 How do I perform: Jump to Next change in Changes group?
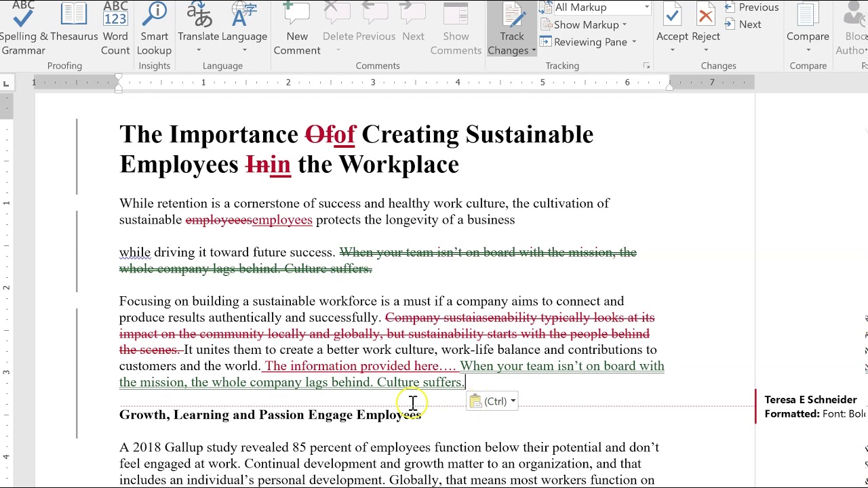coord(743,24)
